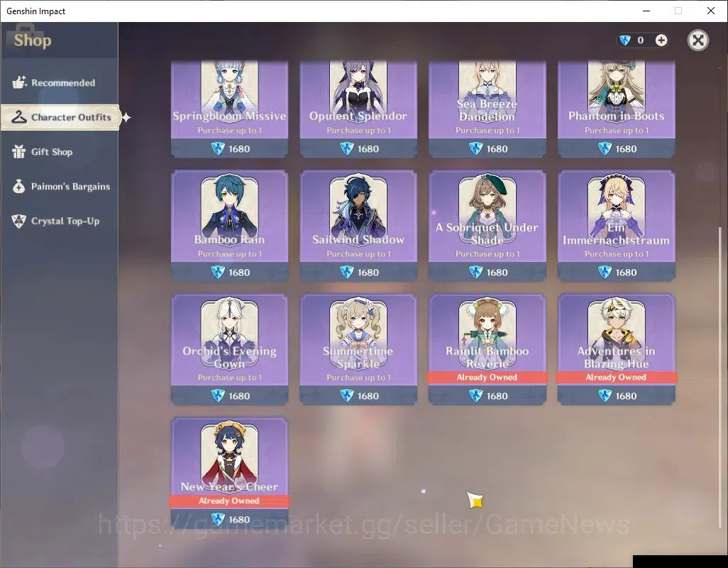Select the Character Outfits tab
Screen dimensions: 728x568
(60, 117)
